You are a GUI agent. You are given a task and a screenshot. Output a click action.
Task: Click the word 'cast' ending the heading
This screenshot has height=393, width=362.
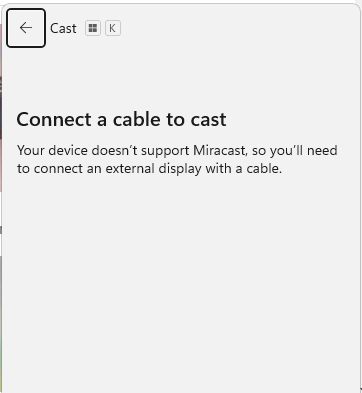pyautogui.click(x=209, y=119)
